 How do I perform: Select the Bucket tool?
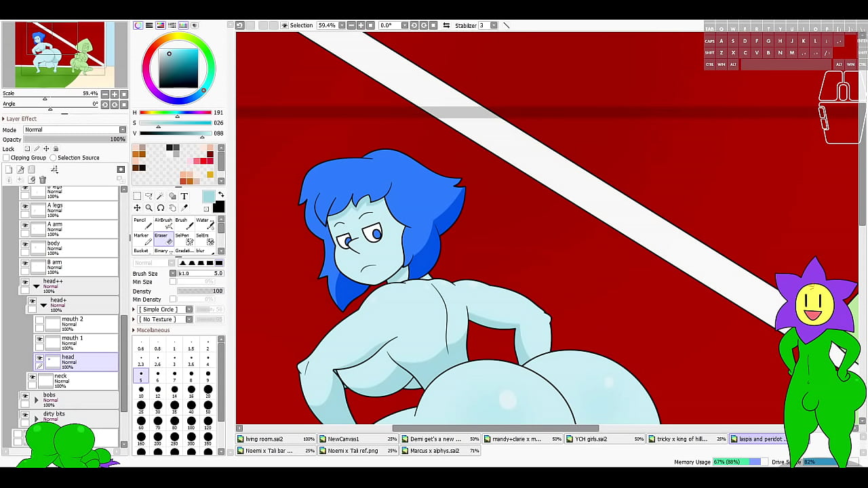(142, 251)
